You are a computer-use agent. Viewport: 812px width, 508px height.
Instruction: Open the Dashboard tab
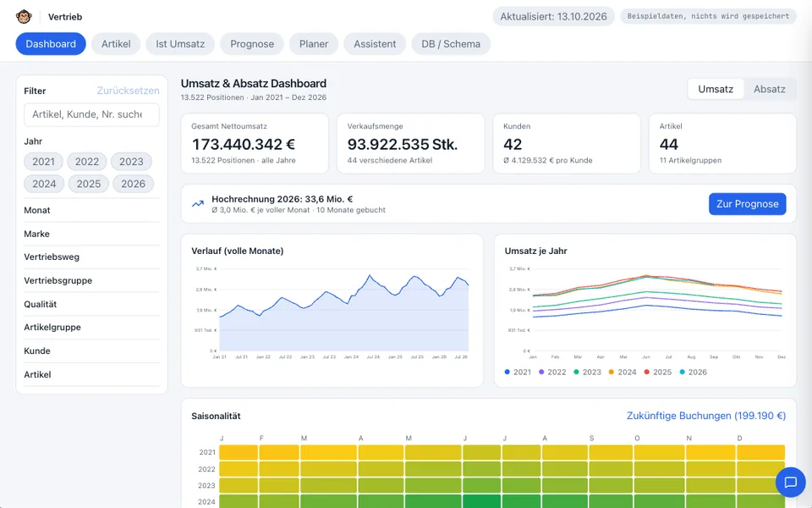[51, 44]
